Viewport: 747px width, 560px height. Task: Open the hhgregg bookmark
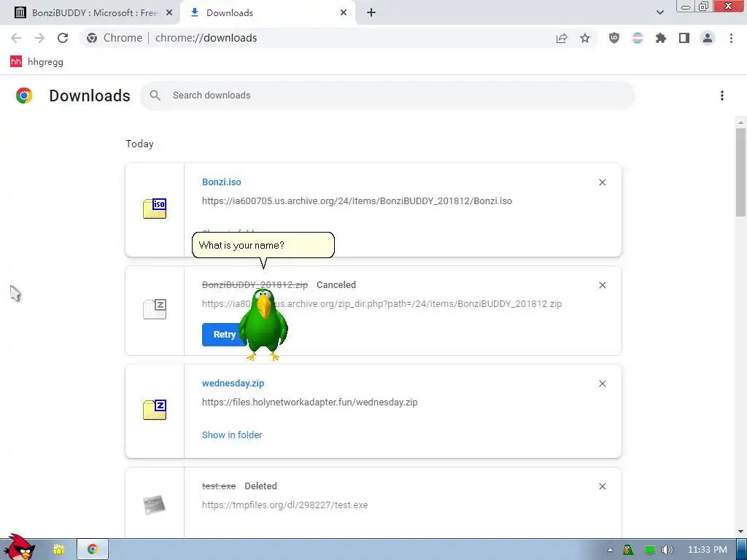pyautogui.click(x=36, y=61)
